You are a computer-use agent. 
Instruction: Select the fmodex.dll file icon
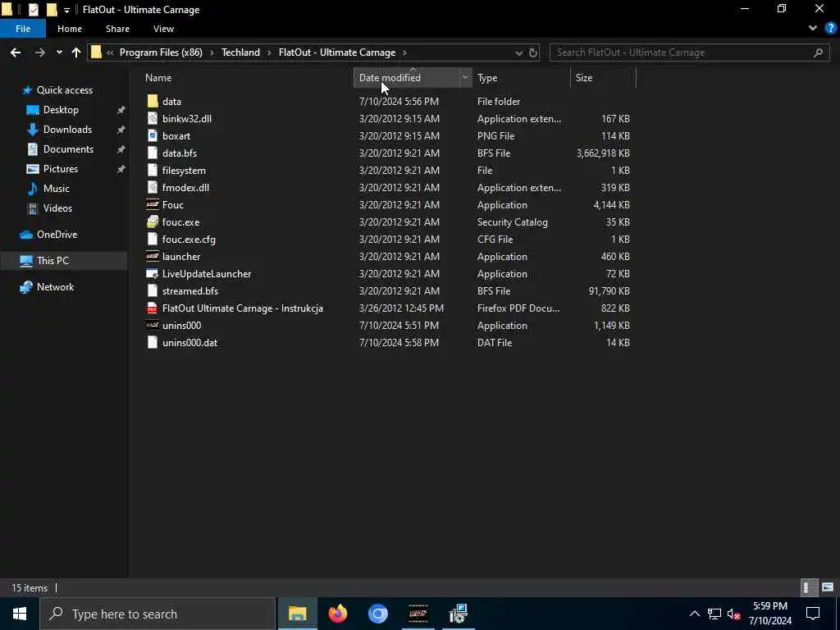153,188
